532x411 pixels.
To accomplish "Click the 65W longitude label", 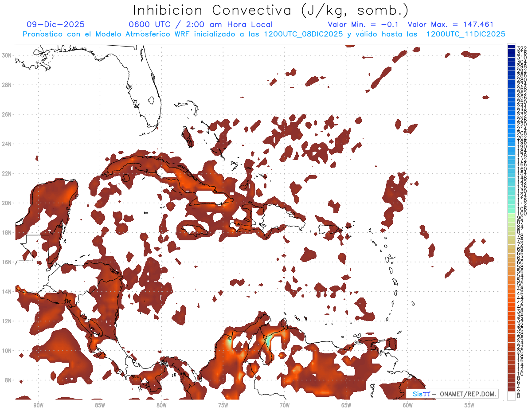I will [x=346, y=405].
